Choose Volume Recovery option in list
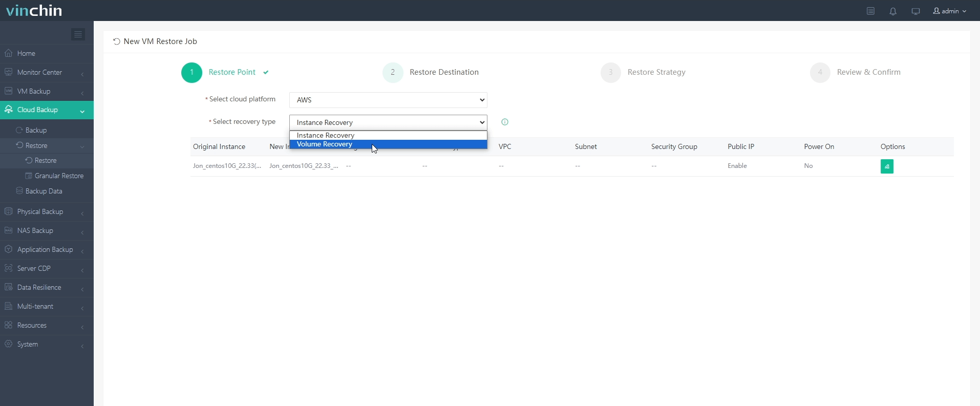 coord(388,144)
